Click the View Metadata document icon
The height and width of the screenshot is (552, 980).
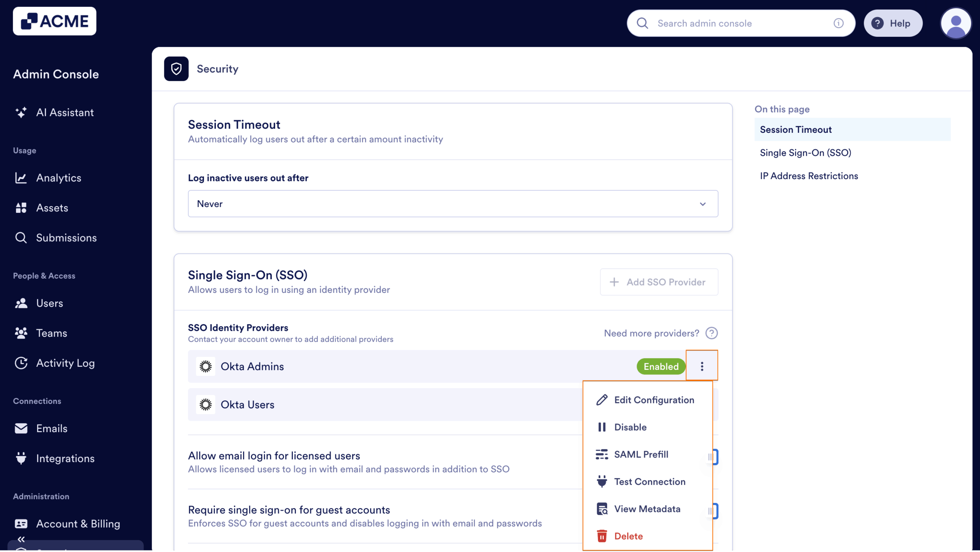coord(602,509)
